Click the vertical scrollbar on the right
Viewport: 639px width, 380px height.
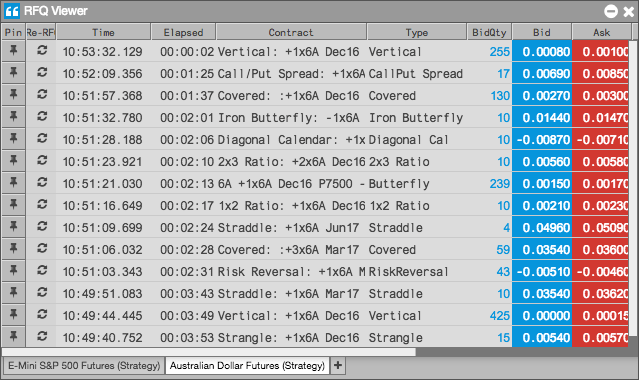coord(633,188)
